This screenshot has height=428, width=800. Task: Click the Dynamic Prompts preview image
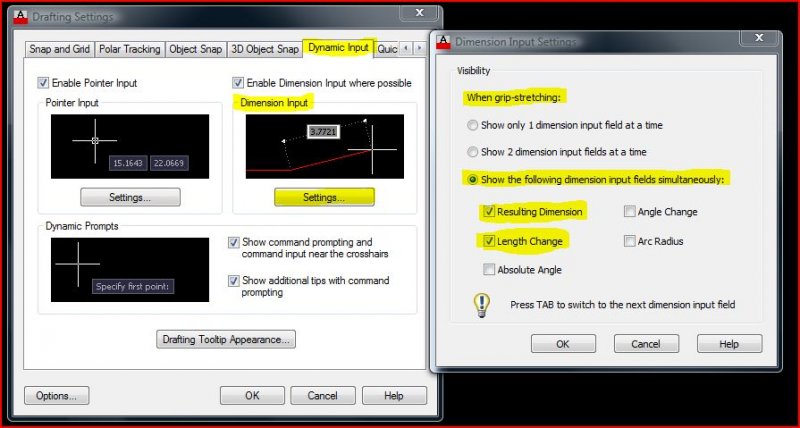tap(130, 269)
